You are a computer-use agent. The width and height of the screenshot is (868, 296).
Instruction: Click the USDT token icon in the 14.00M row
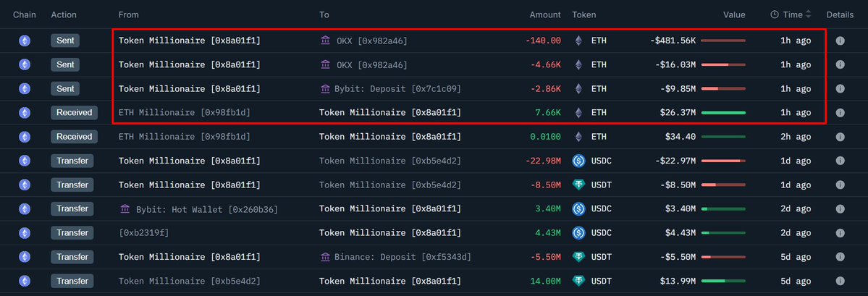tap(578, 281)
